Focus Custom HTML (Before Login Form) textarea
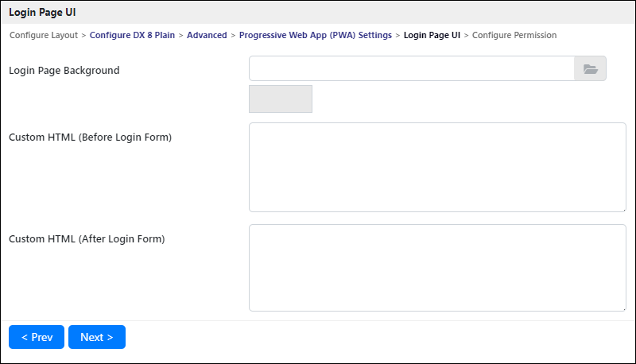The height and width of the screenshot is (364, 636). tap(438, 168)
